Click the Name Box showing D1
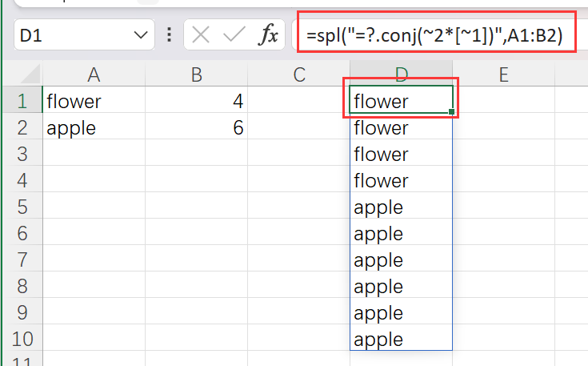Image resolution: width=588 pixels, height=366 pixels. coord(72,35)
